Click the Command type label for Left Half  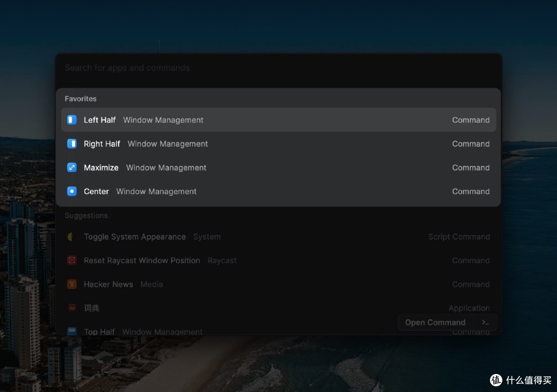pyautogui.click(x=471, y=120)
